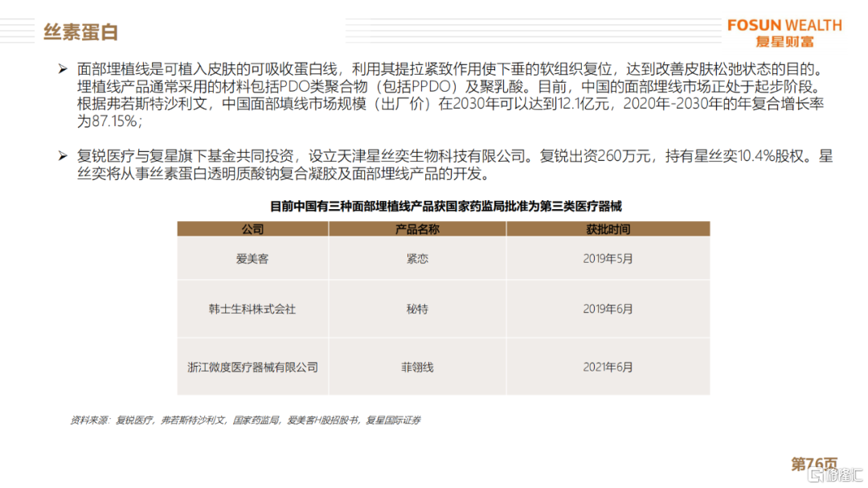Select the 菲翎线 product cell

(x=417, y=367)
